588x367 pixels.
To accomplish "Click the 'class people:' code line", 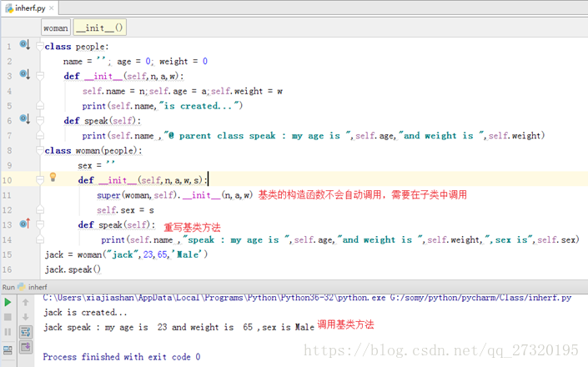I will point(77,47).
